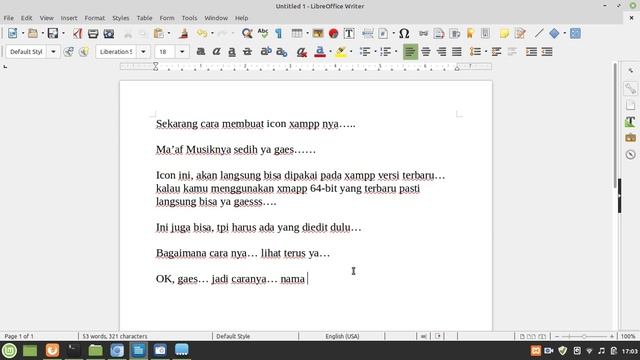
Task: Open the line spacing dropdown arrow
Action: tap(486, 52)
